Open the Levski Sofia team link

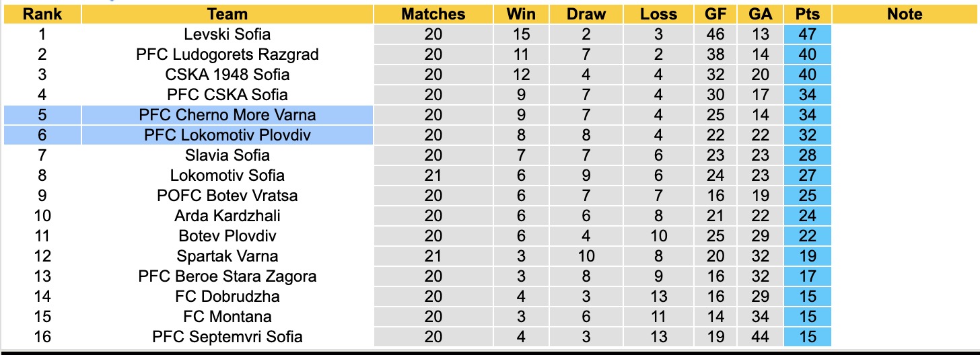click(x=228, y=34)
